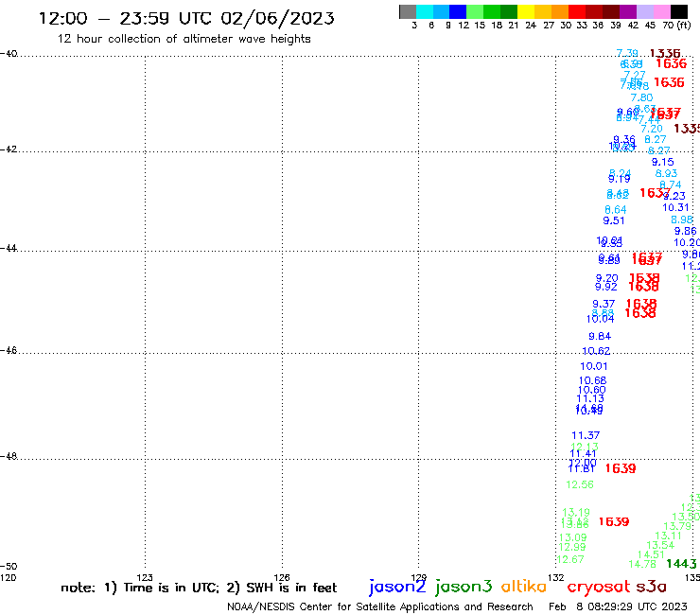The height and width of the screenshot is (615, 700).
Task: Select the altika satellite legend label
Action: 523,587
